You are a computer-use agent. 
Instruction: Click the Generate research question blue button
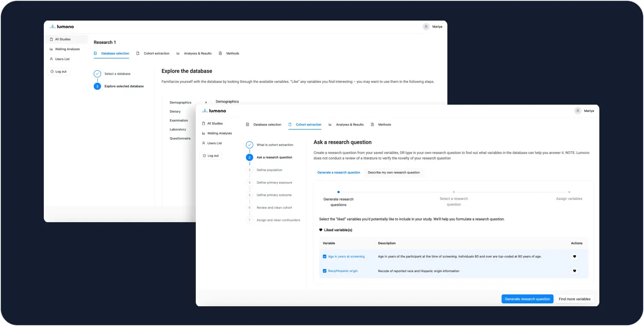coord(527,299)
